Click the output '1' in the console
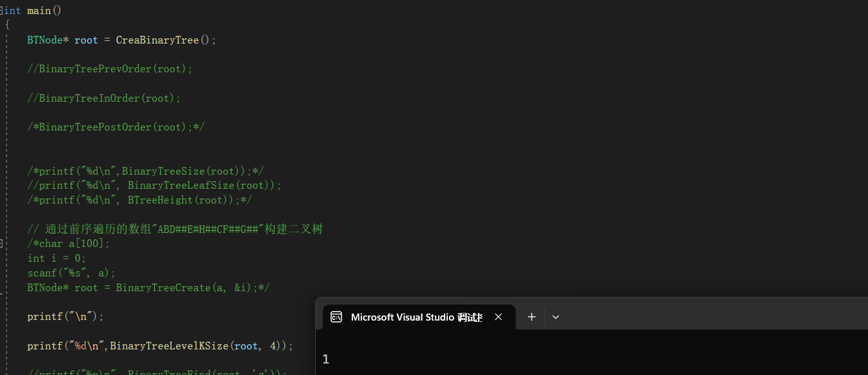Screen dimensions: 868x375 click(x=326, y=360)
